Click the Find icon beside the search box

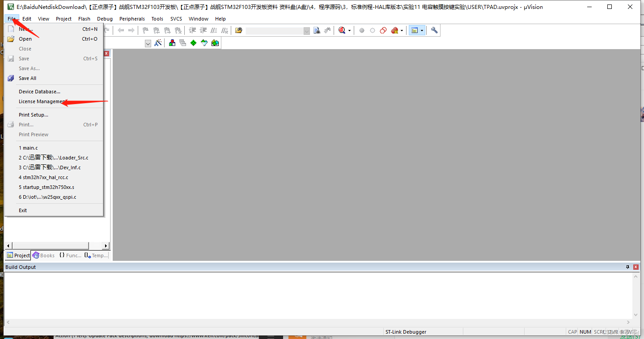(317, 30)
